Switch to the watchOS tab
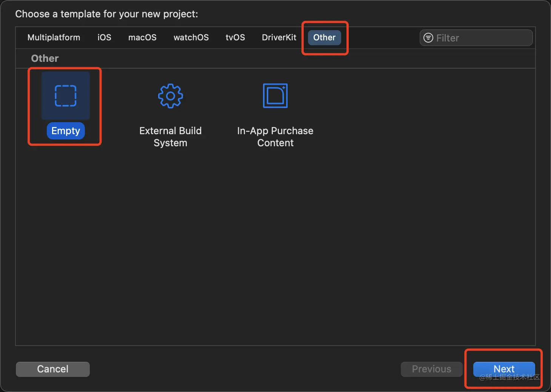This screenshot has height=392, width=551. click(x=191, y=37)
